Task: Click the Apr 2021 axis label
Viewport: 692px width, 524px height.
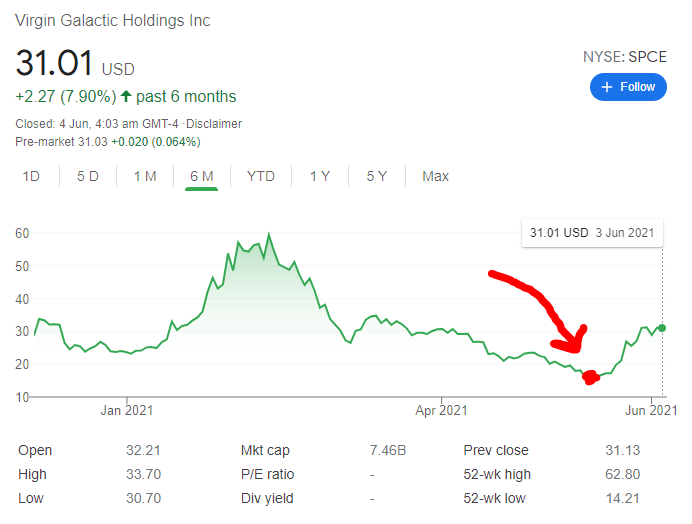Action: coord(441,411)
